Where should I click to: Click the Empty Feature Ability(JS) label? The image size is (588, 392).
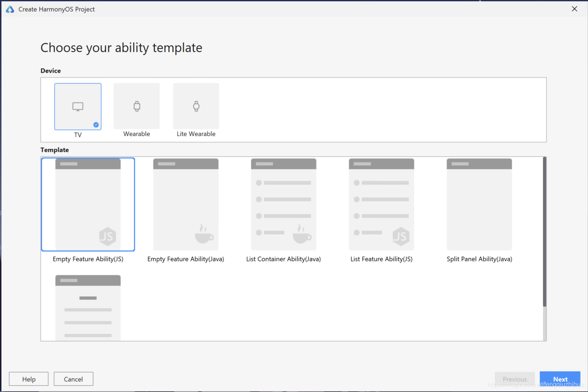tap(88, 259)
